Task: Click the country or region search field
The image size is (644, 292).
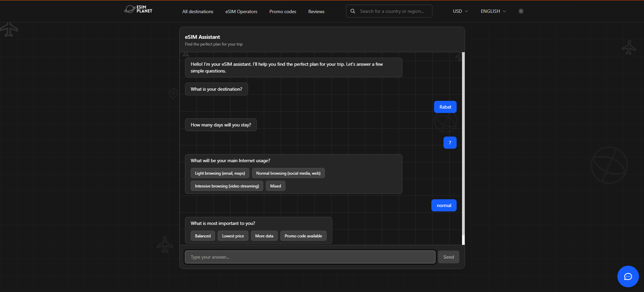Action: click(389, 11)
